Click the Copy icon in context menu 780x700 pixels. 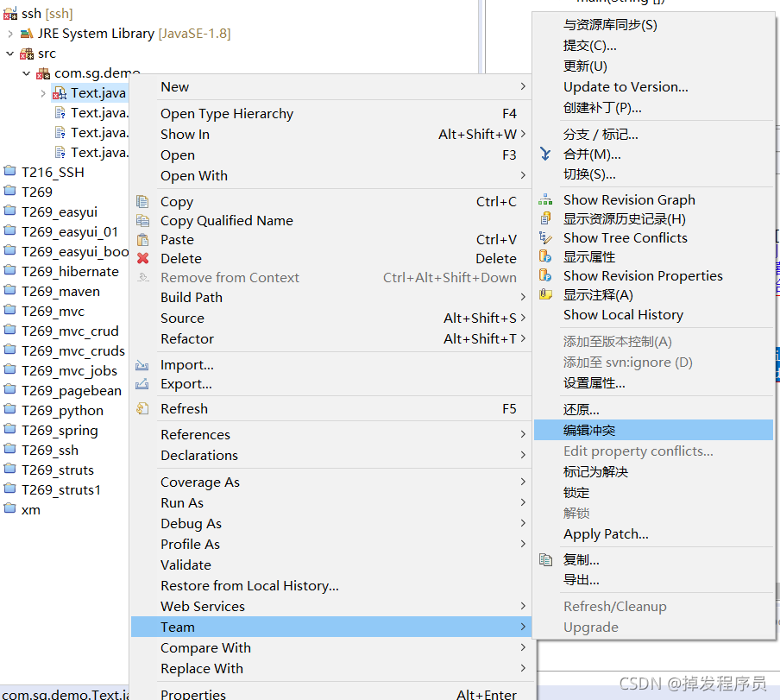click(x=142, y=201)
